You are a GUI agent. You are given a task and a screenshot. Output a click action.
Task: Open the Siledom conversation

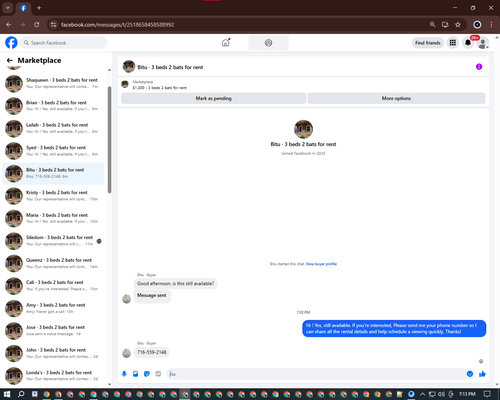click(53, 241)
